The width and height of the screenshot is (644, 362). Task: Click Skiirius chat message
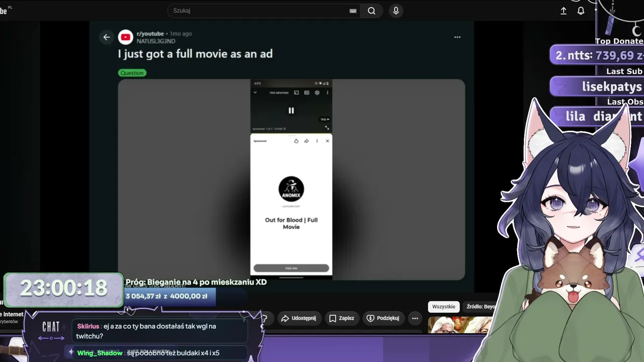[x=160, y=331]
